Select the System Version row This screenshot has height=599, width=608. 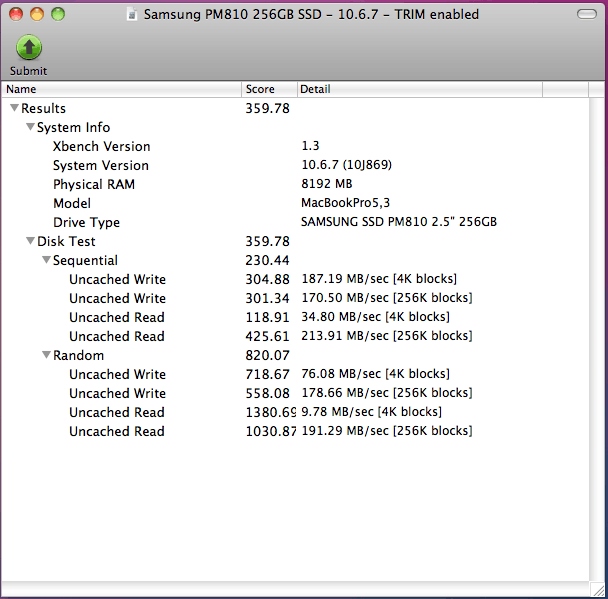pyautogui.click(x=295, y=165)
